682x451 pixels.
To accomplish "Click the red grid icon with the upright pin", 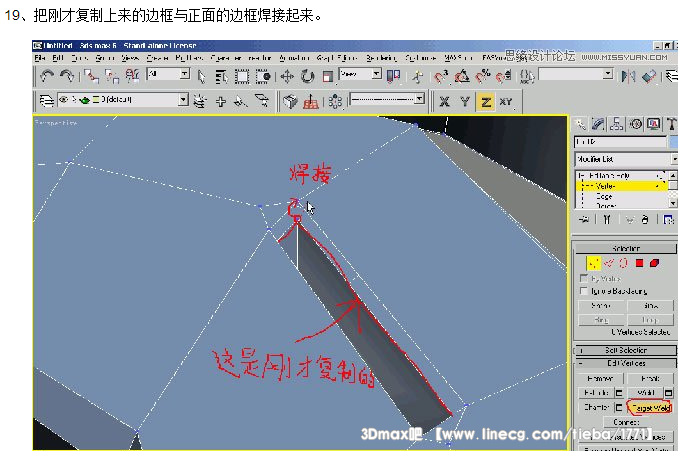I will 311,102.
